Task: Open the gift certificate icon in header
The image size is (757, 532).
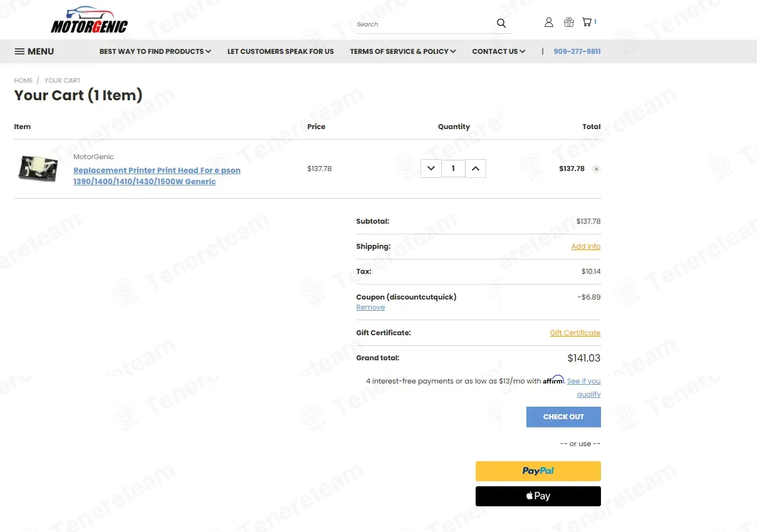Action: click(x=569, y=22)
